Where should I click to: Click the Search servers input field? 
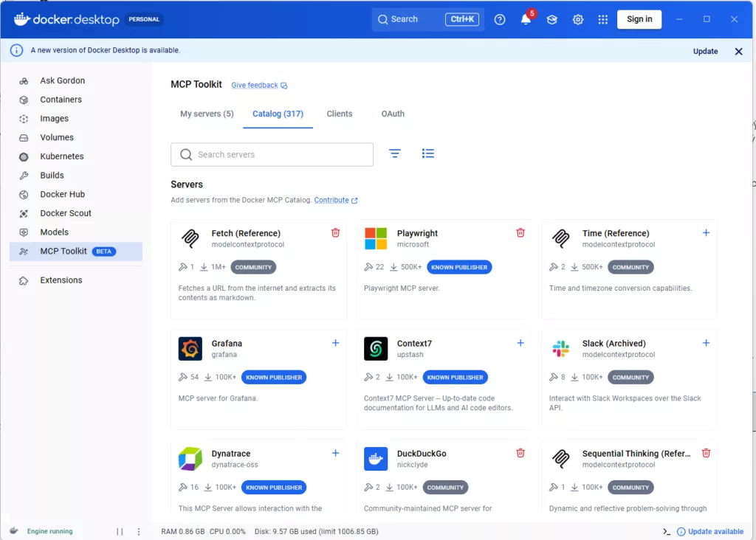[272, 154]
